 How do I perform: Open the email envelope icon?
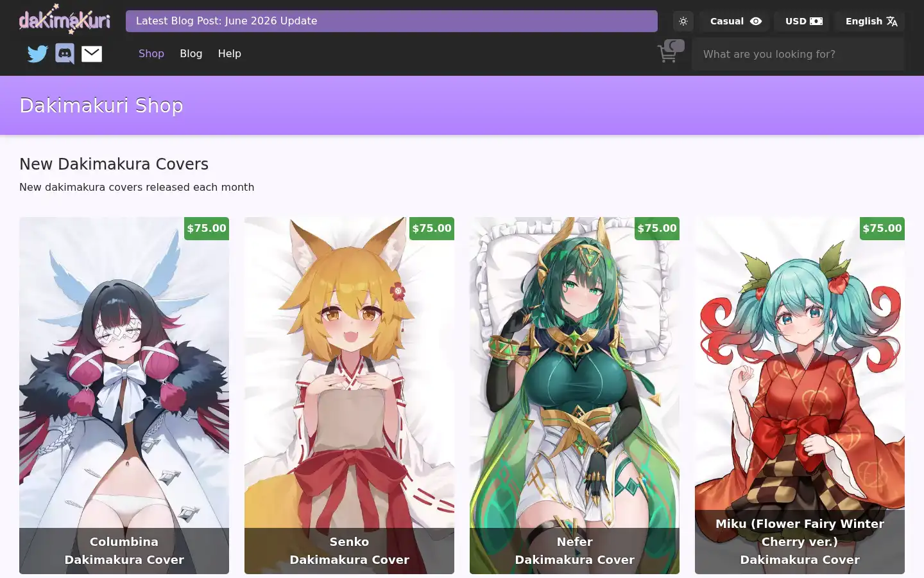92,54
